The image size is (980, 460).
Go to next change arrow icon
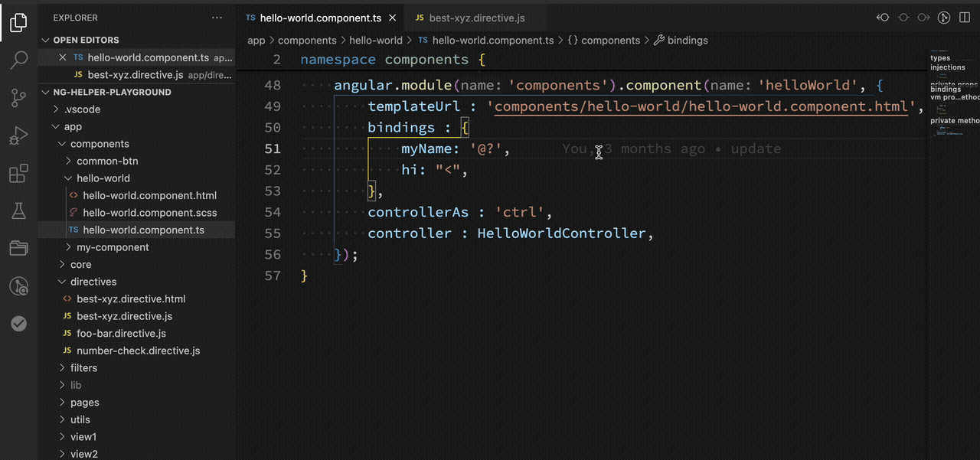point(923,18)
